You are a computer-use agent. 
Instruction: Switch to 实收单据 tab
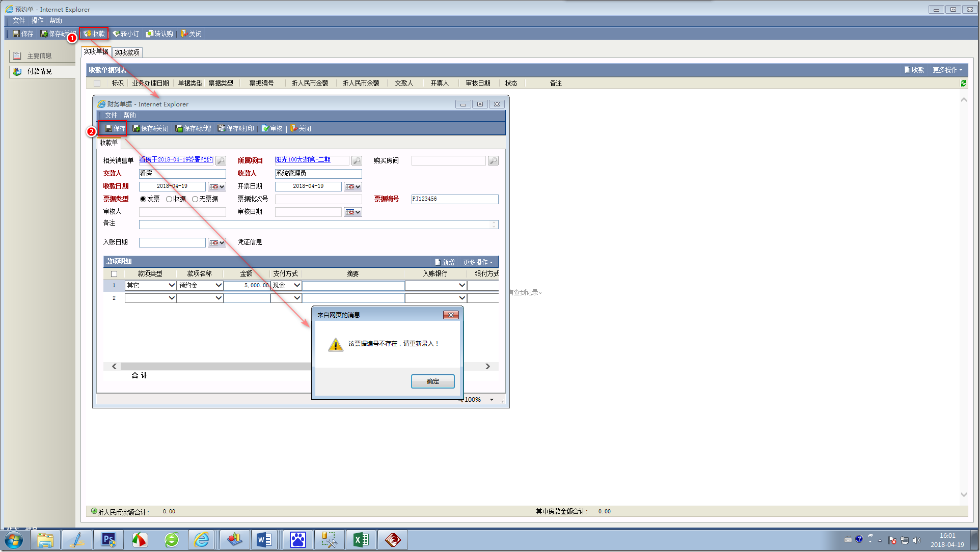pos(96,51)
